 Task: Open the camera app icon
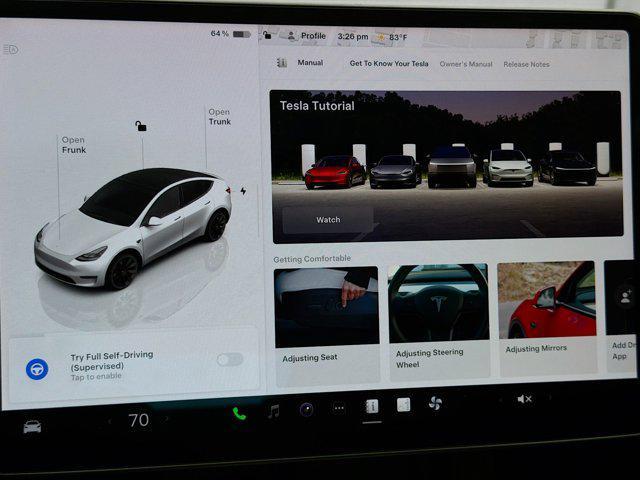pyautogui.click(x=307, y=409)
